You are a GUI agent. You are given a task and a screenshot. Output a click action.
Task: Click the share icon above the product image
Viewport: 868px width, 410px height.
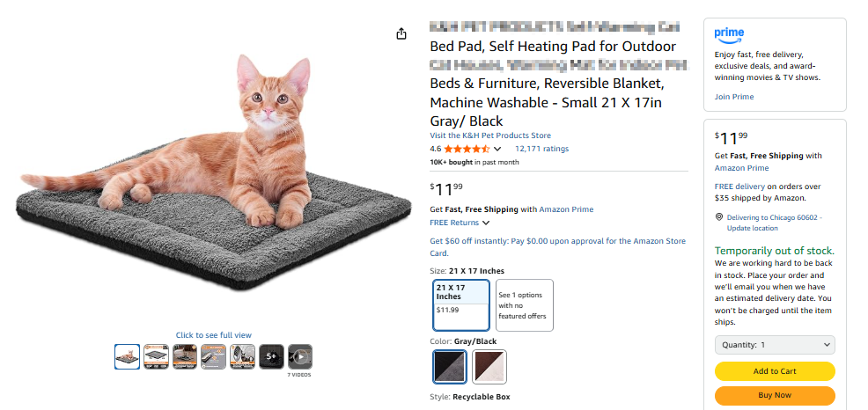(401, 33)
